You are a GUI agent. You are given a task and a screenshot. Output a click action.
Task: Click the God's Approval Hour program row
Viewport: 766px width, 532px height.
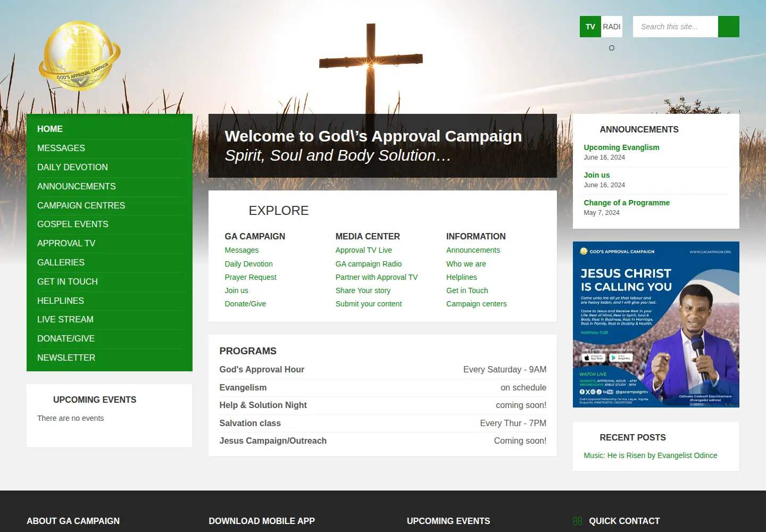click(x=383, y=370)
